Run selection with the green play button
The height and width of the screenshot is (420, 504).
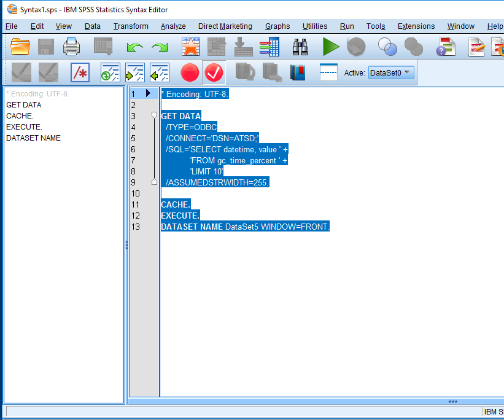tap(331, 47)
